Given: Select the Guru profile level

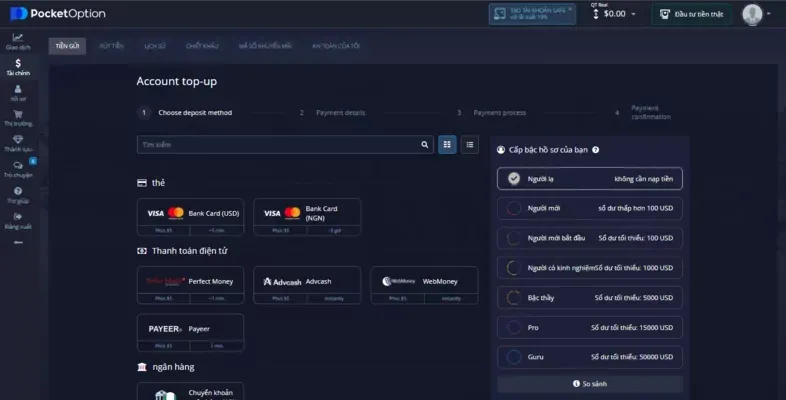Looking at the screenshot, I should [x=590, y=357].
